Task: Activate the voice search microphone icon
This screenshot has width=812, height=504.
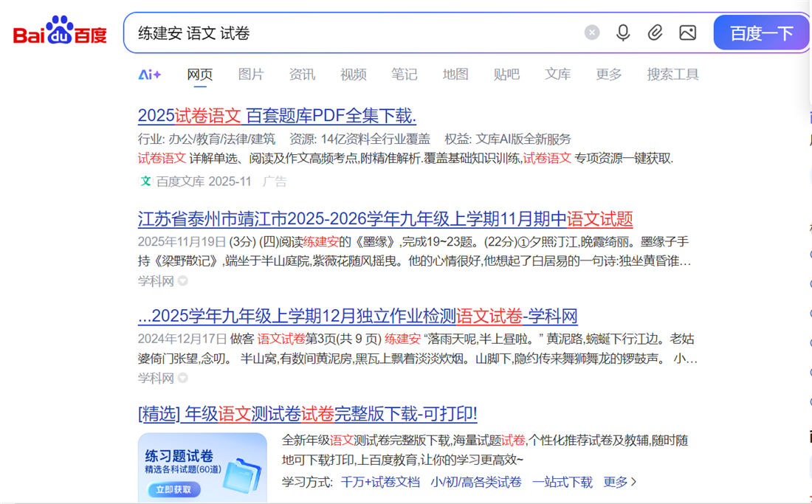Action: pos(623,32)
